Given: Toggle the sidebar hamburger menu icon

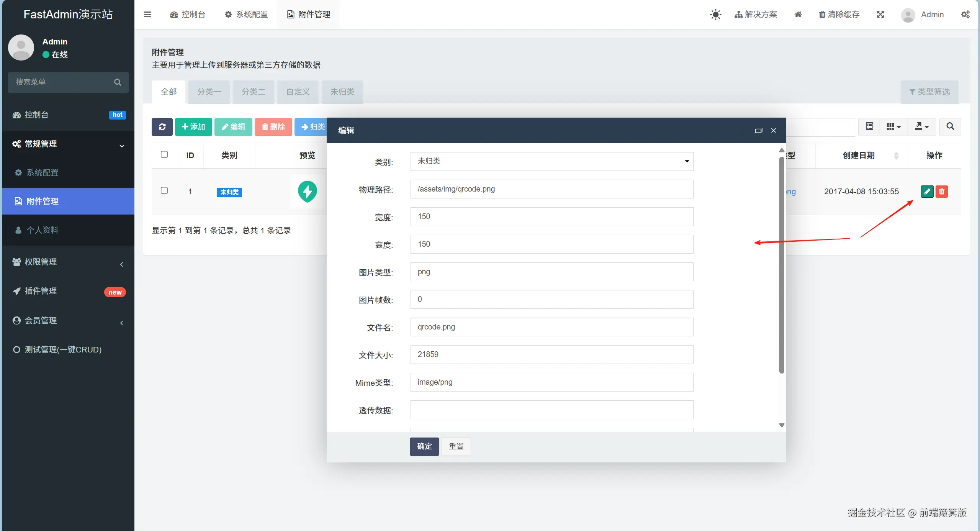Looking at the screenshot, I should [x=147, y=15].
